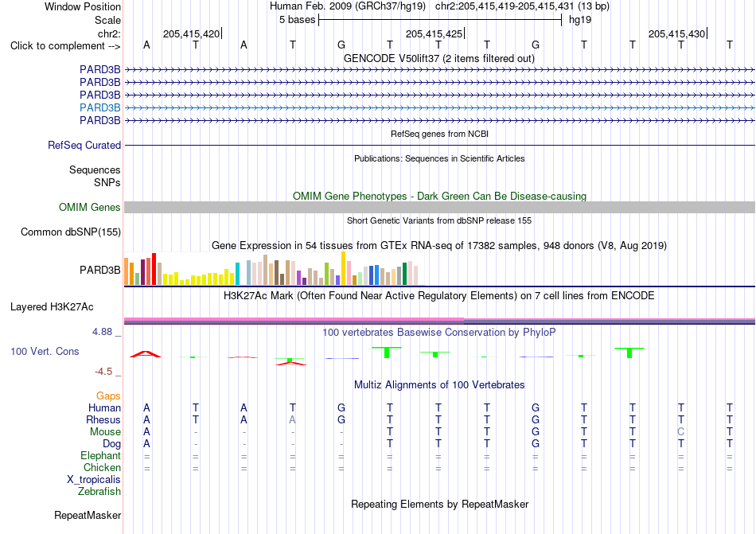Click the cyan bar in GTEx chart
756x534 pixels.
237,274
